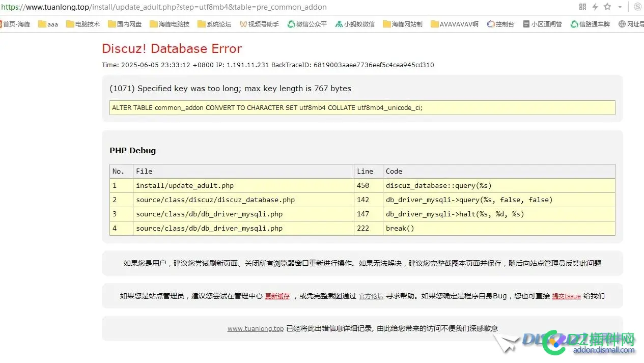Open the 系统论坛 bookmark folder
This screenshot has width=644, height=363.
(214, 24)
